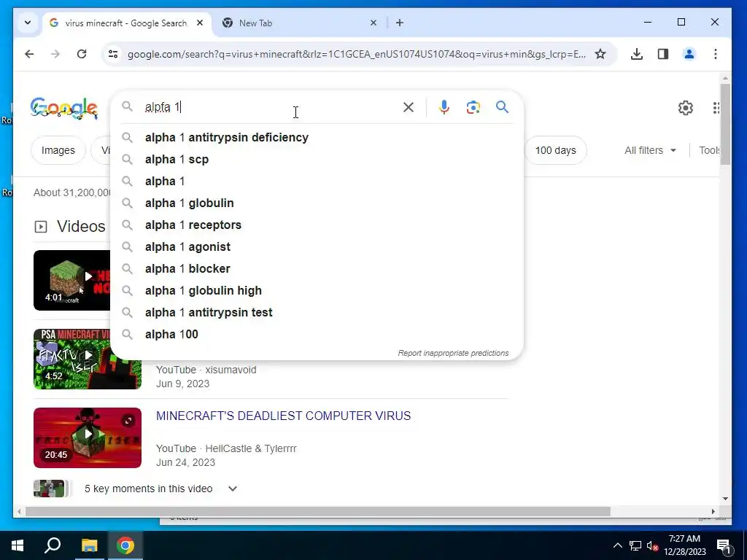Open Chrome downloads icon
The width and height of the screenshot is (747, 560).
pyautogui.click(x=636, y=54)
